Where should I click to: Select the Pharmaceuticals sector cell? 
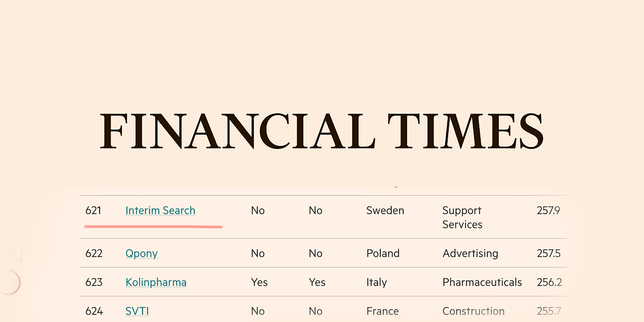(482, 282)
